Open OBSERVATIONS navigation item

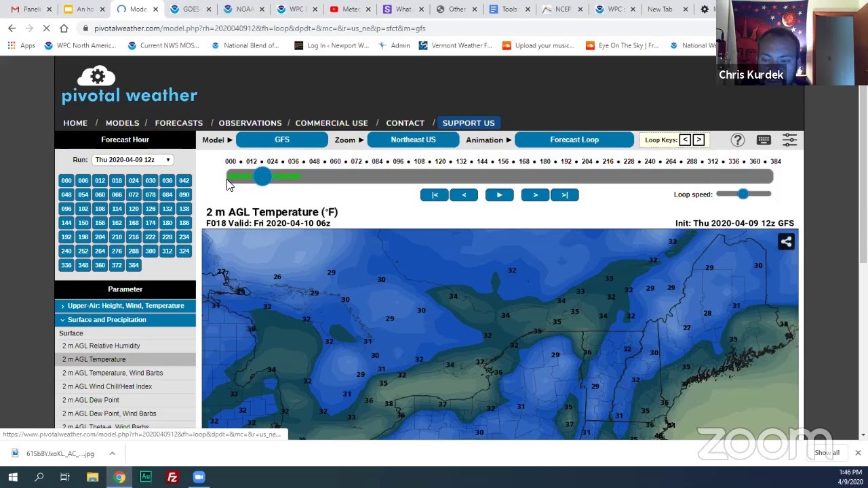coord(250,123)
